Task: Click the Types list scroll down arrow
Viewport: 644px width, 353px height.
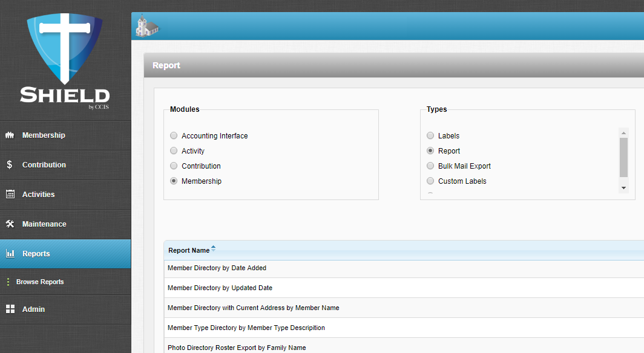Action: click(x=623, y=188)
